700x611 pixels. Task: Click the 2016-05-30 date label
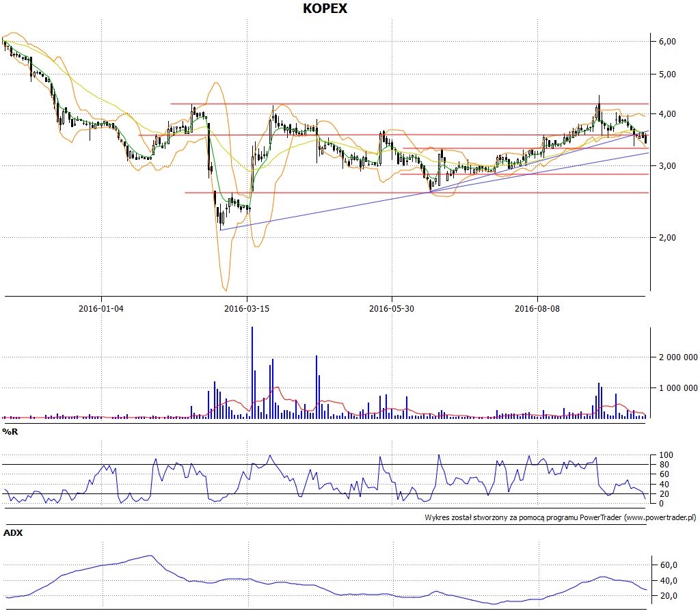click(392, 308)
